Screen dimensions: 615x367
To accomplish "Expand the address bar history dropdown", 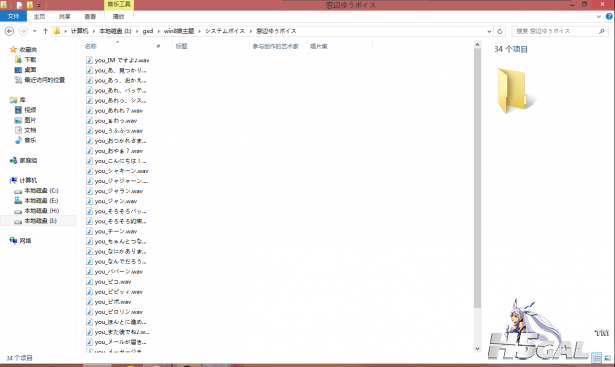I will coord(489,31).
